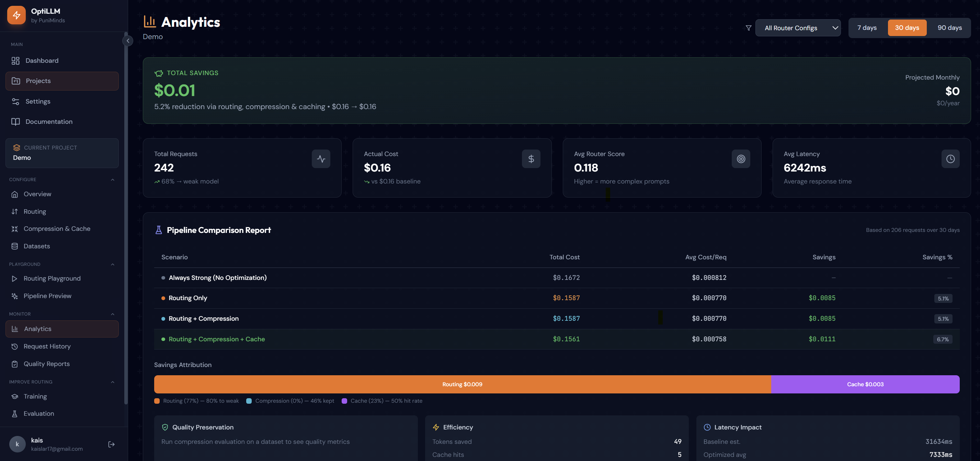
Task: Click the dollar icon in Actual Cost card
Action: [x=531, y=159]
